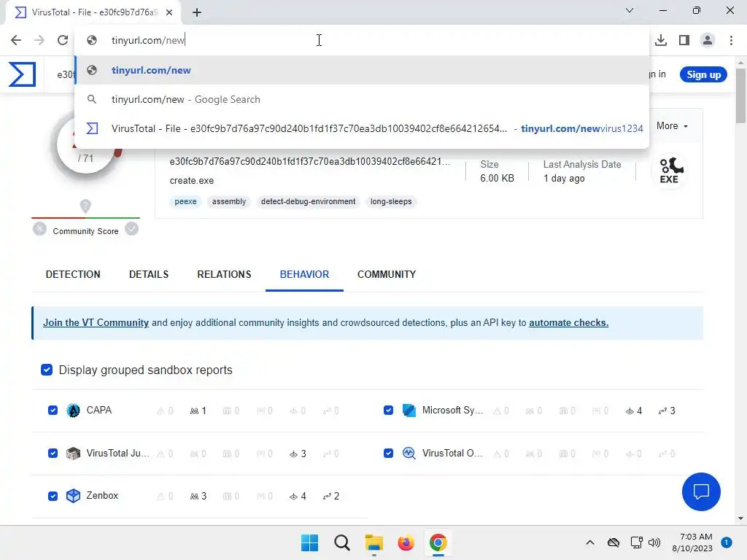Click the VirusTotal logo icon
Screen dimensions: 747x560
coord(22,75)
